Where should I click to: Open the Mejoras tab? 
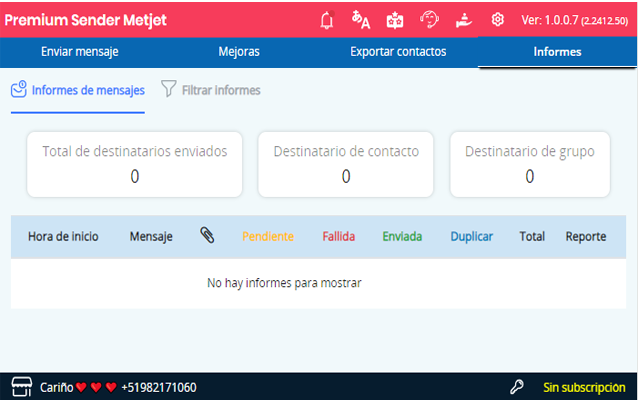point(239,52)
